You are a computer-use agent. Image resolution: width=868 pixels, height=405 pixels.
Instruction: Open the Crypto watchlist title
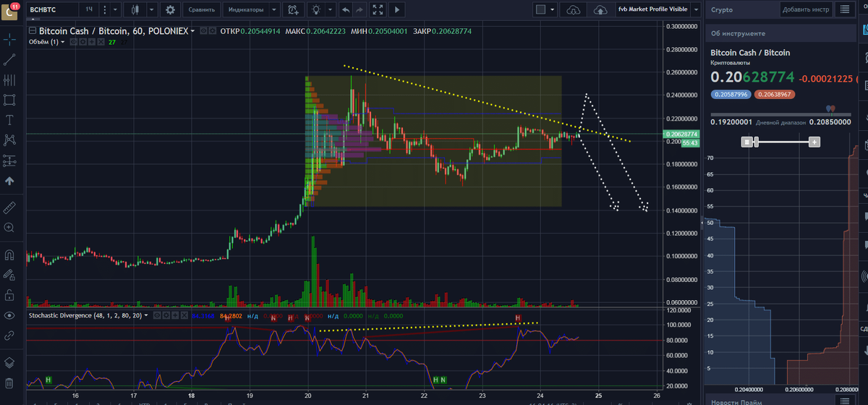tap(722, 9)
